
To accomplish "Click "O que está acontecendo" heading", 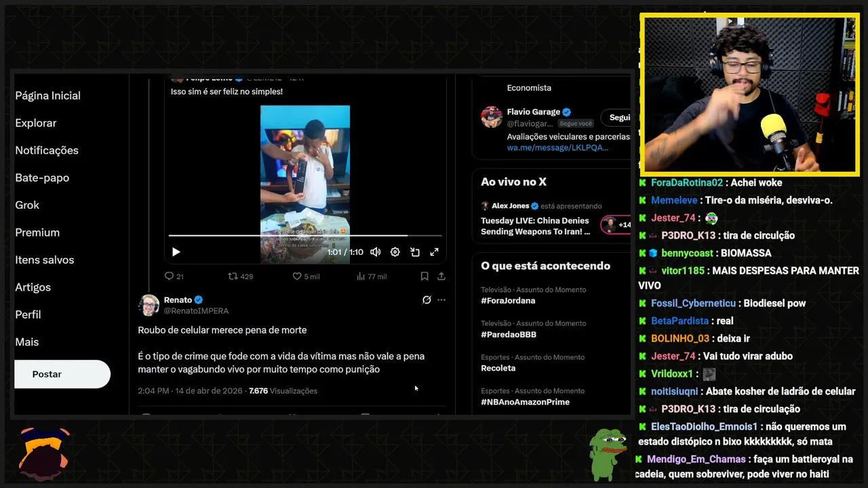I will pos(545,266).
